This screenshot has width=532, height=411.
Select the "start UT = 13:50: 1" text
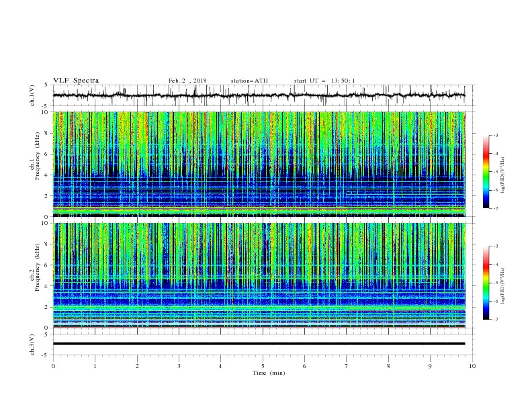324,81
